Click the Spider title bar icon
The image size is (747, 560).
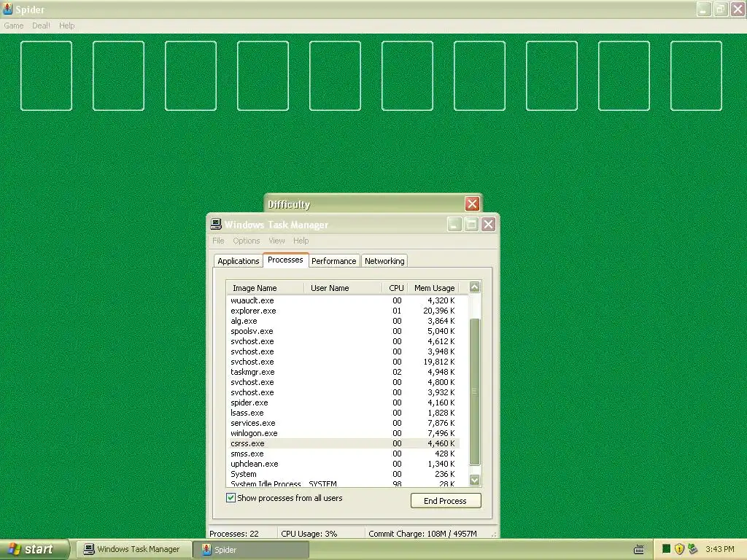coord(7,9)
